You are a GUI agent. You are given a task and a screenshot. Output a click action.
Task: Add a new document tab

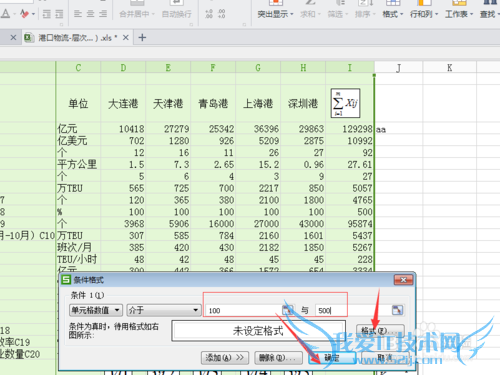[142, 38]
